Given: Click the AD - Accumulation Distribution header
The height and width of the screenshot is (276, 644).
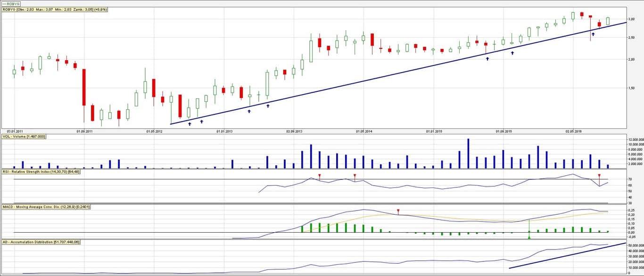Looking at the screenshot, I should pos(41,242).
